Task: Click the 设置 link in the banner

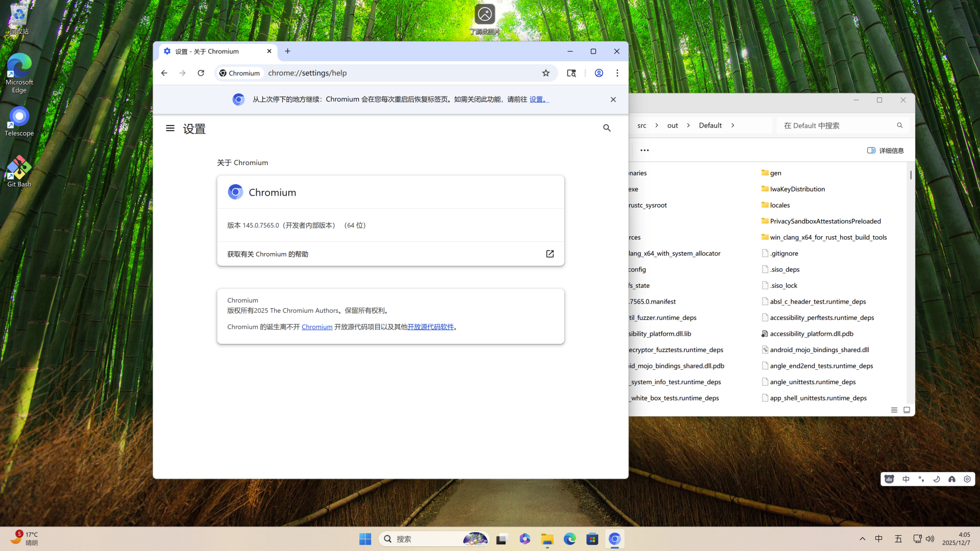Action: 536,99
